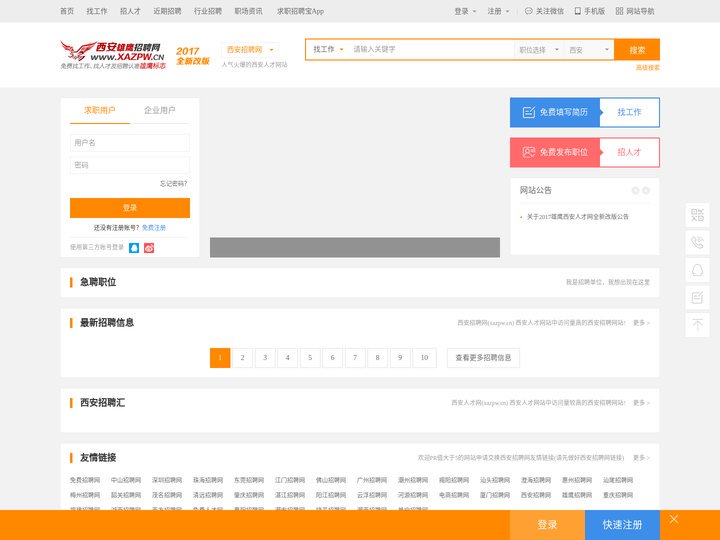This screenshot has width=720, height=540.
Task: Expand the 注册 dropdown in the top bar
Action: (x=498, y=11)
